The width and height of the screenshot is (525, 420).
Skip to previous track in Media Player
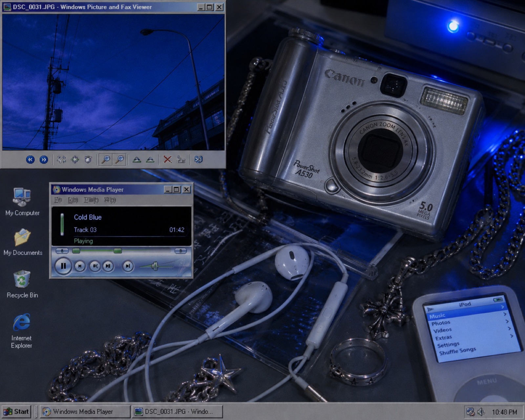[x=95, y=266]
